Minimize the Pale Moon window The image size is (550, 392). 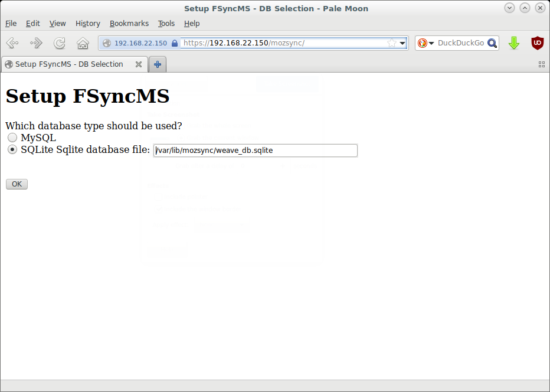509,8
